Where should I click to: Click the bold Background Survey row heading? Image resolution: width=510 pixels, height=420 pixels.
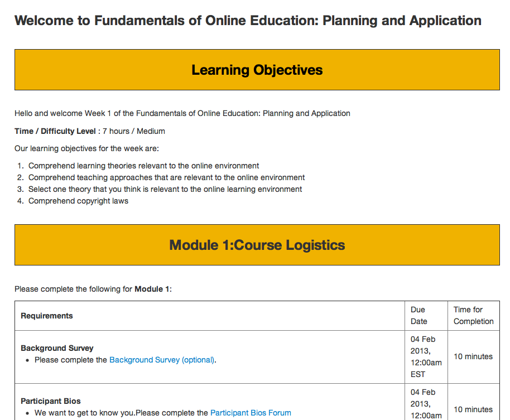pos(57,348)
